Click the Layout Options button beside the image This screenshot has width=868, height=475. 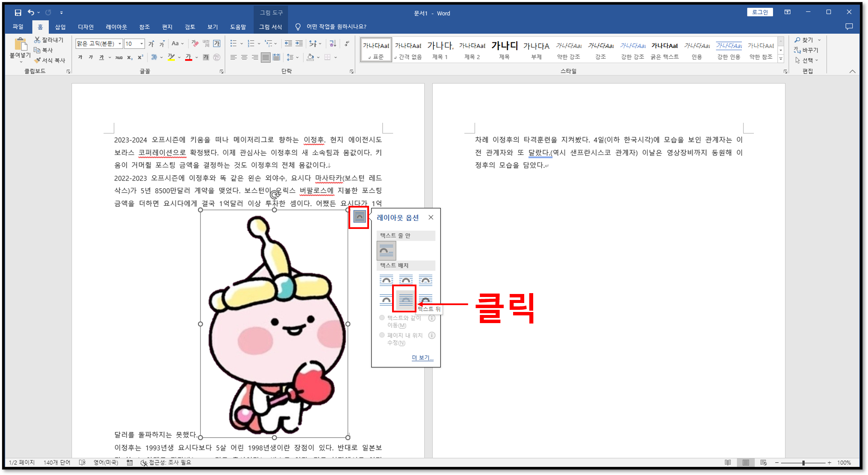(x=359, y=217)
